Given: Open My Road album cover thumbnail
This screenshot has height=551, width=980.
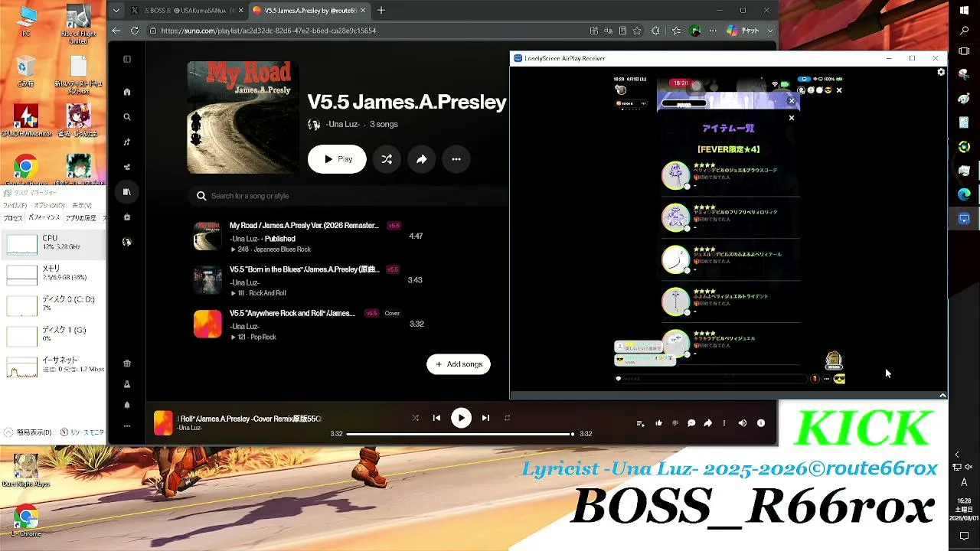Looking at the screenshot, I should pyautogui.click(x=243, y=117).
